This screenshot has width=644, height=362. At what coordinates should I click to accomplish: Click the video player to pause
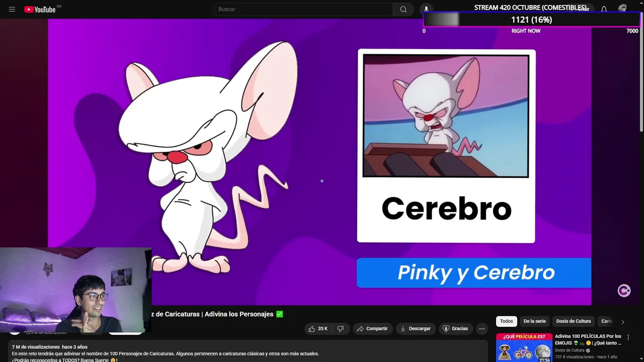(319, 161)
